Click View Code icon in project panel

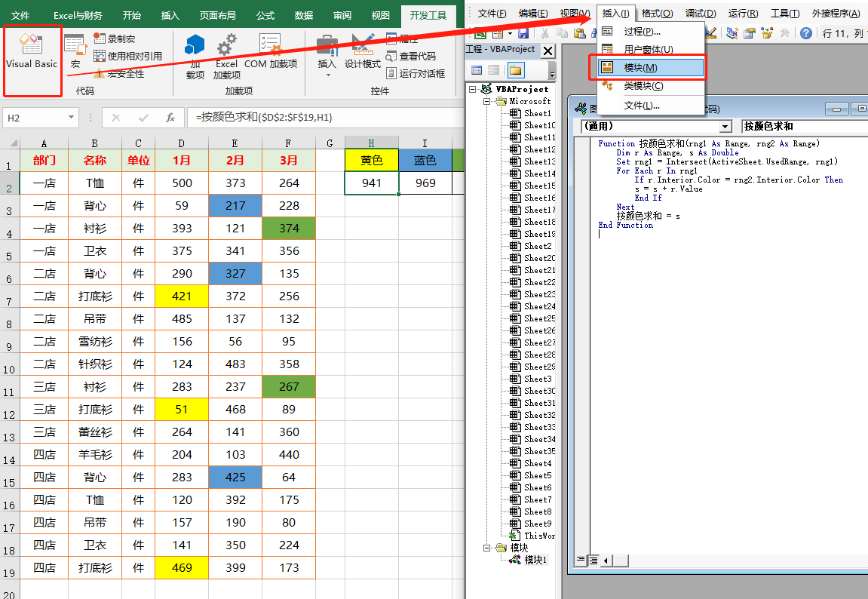pyautogui.click(x=477, y=70)
